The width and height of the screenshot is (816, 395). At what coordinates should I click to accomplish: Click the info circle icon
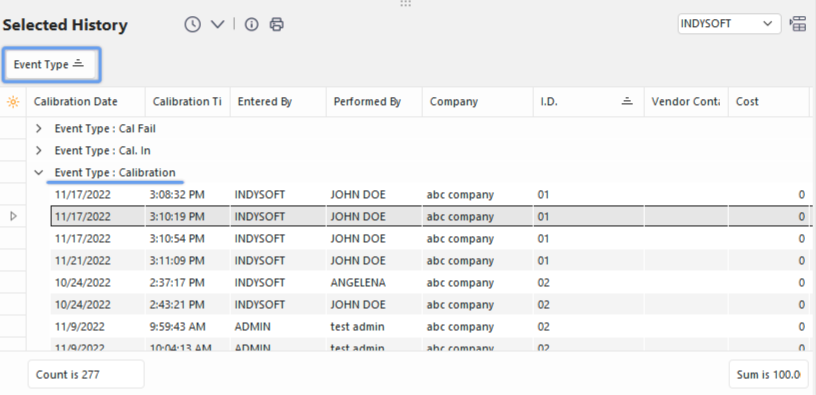(x=252, y=24)
